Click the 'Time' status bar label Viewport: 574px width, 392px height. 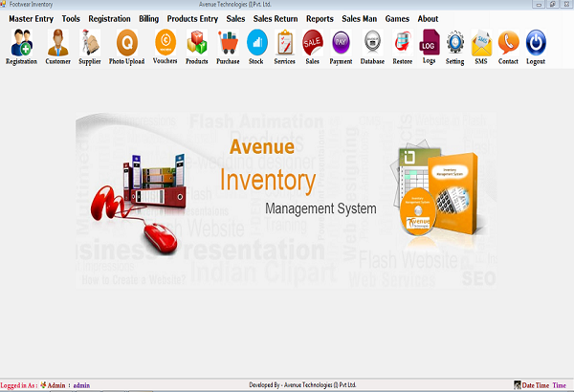[x=560, y=385]
